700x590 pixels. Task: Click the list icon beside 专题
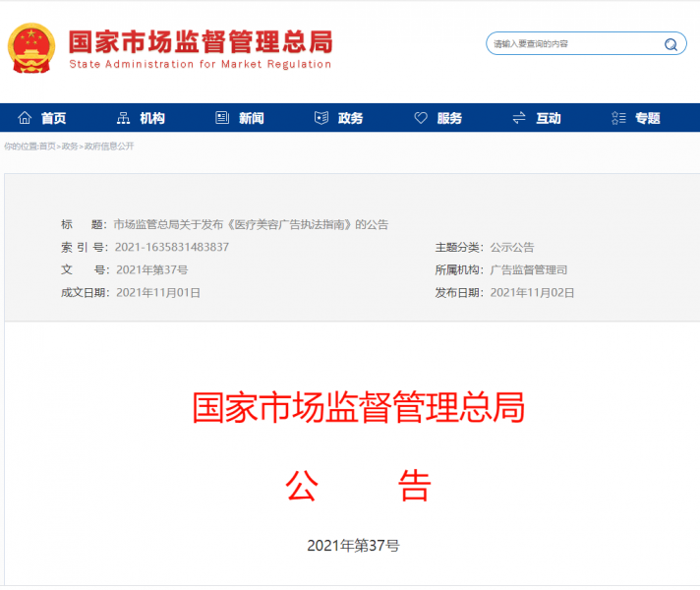[x=618, y=118]
